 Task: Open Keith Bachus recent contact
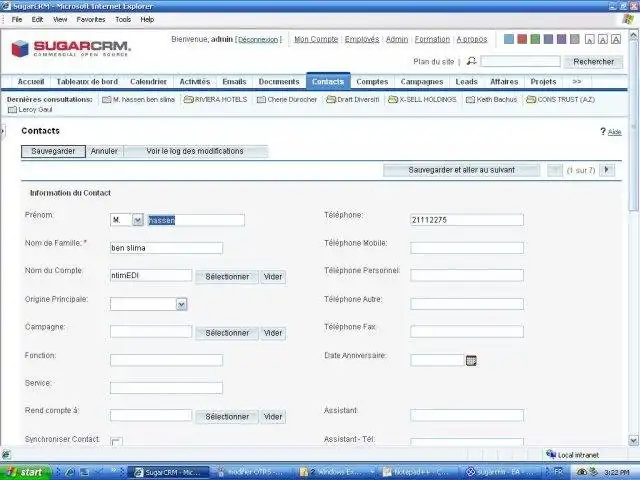coord(491,100)
